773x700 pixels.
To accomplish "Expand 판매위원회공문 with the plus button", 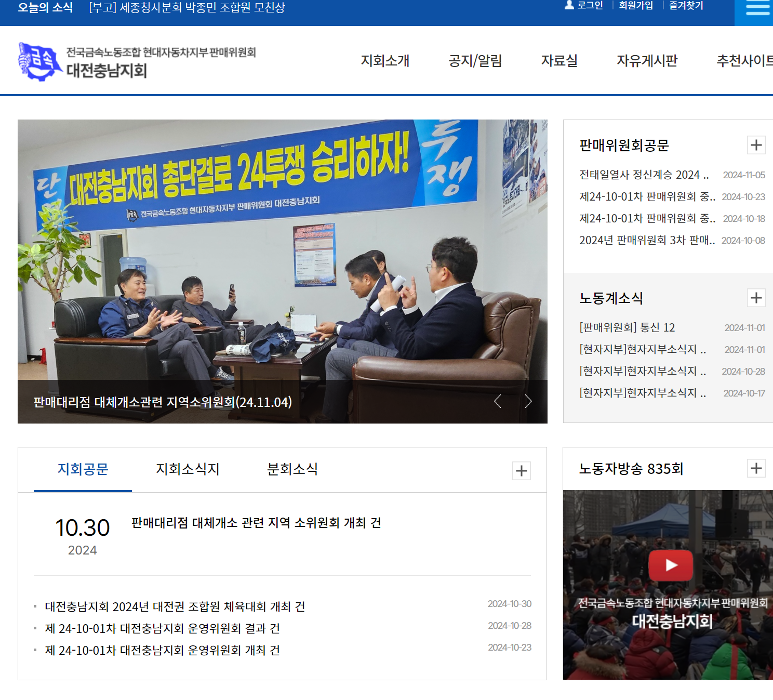I will [756, 145].
